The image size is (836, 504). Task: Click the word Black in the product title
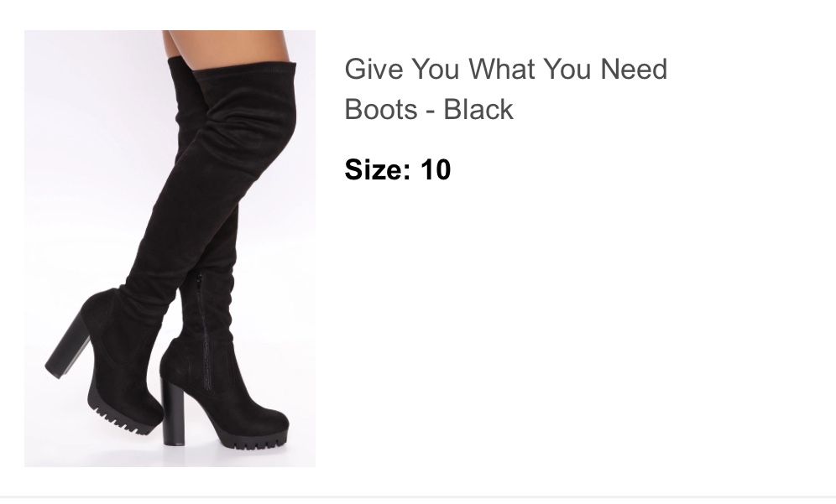[x=478, y=109]
